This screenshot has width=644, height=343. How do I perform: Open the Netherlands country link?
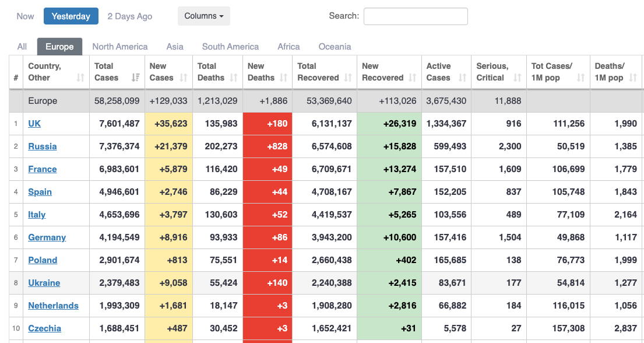tap(53, 306)
